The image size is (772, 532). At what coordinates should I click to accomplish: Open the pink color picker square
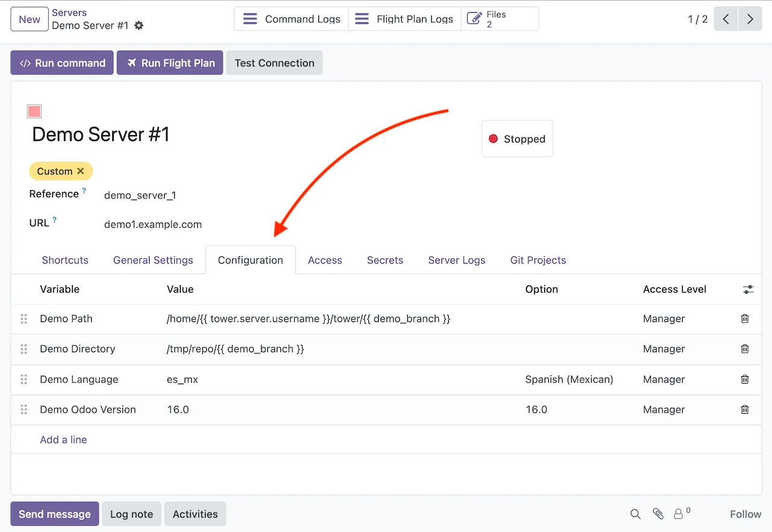(x=34, y=112)
